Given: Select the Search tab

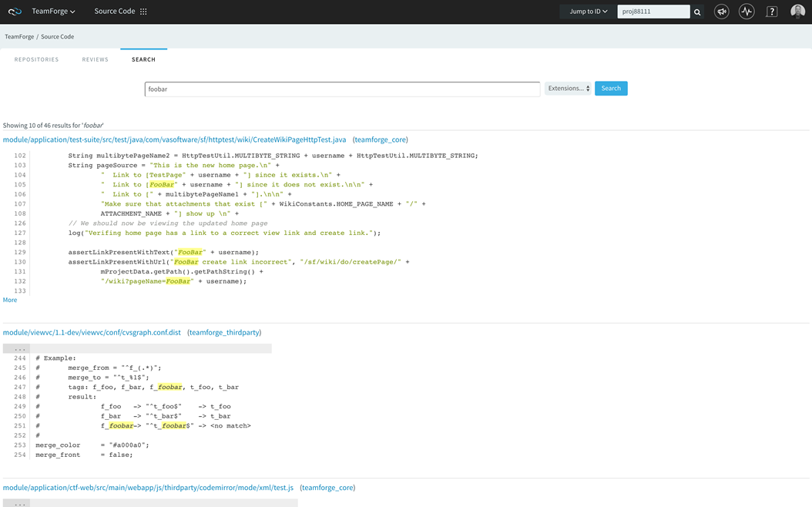Looking at the screenshot, I should click(143, 59).
